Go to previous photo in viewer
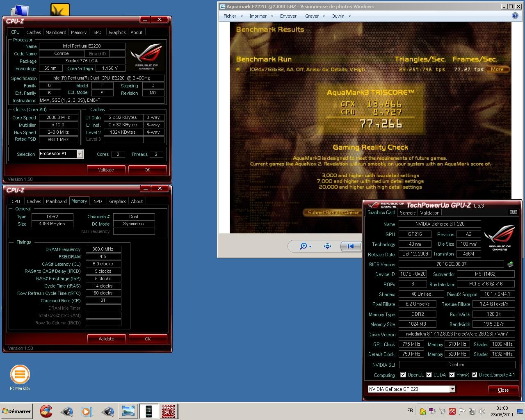Screen dimensions: 525x420 (x=350, y=246)
